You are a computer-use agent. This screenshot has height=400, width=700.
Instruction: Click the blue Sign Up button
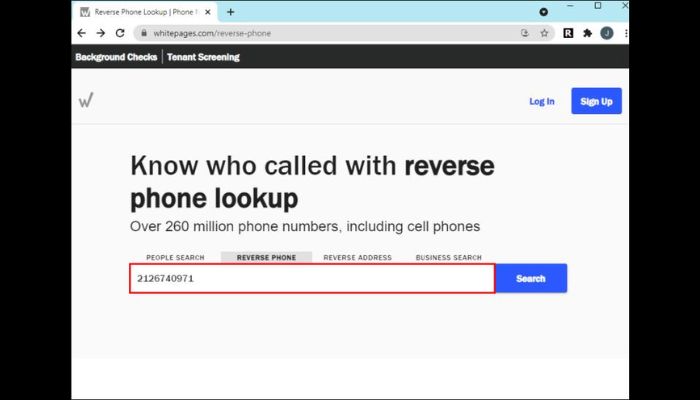pos(596,101)
